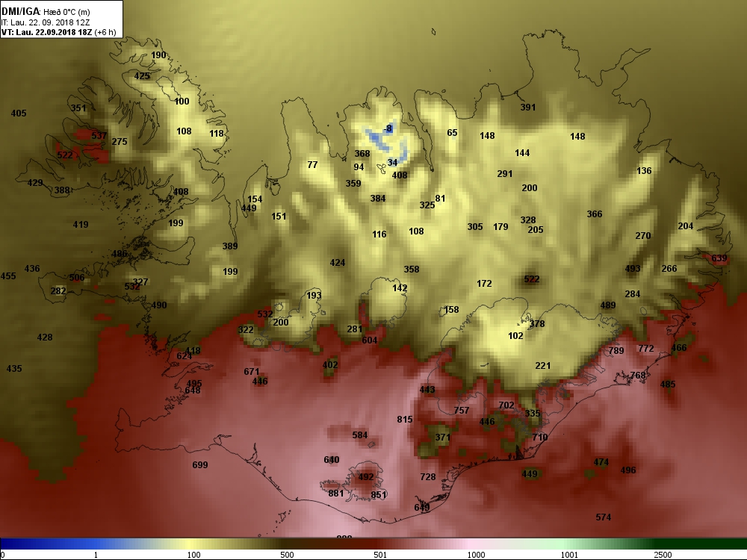Click the map value 378
This screenshot has width=747, height=560.
coord(537,323)
